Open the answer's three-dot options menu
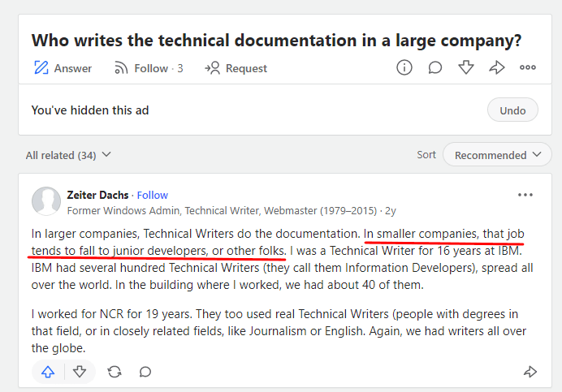The image size is (562, 392). coord(525,195)
